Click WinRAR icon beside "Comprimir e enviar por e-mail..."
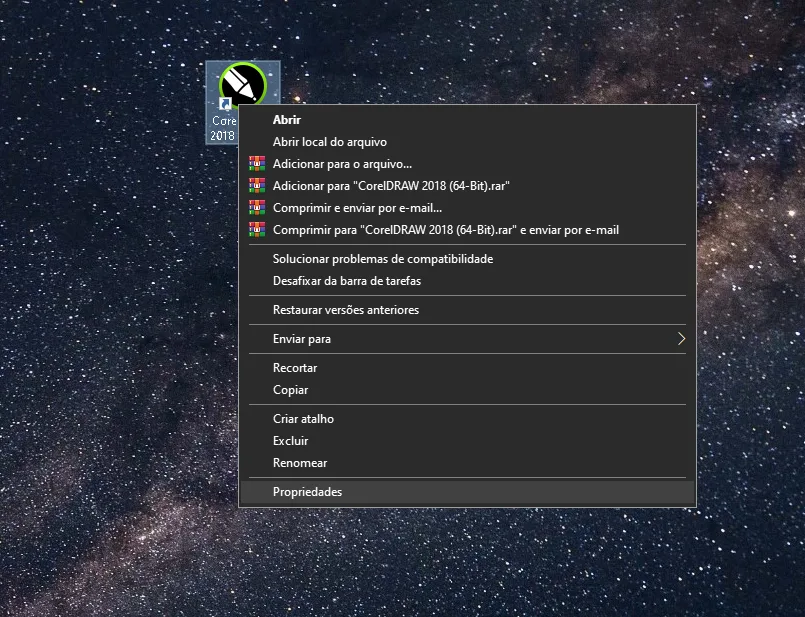 tap(257, 208)
